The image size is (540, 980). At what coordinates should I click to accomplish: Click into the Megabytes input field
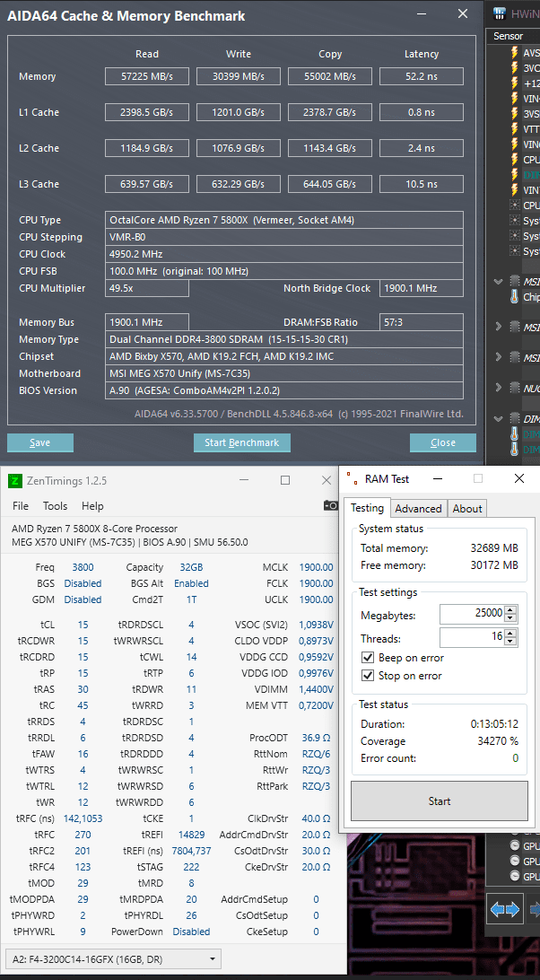click(472, 613)
